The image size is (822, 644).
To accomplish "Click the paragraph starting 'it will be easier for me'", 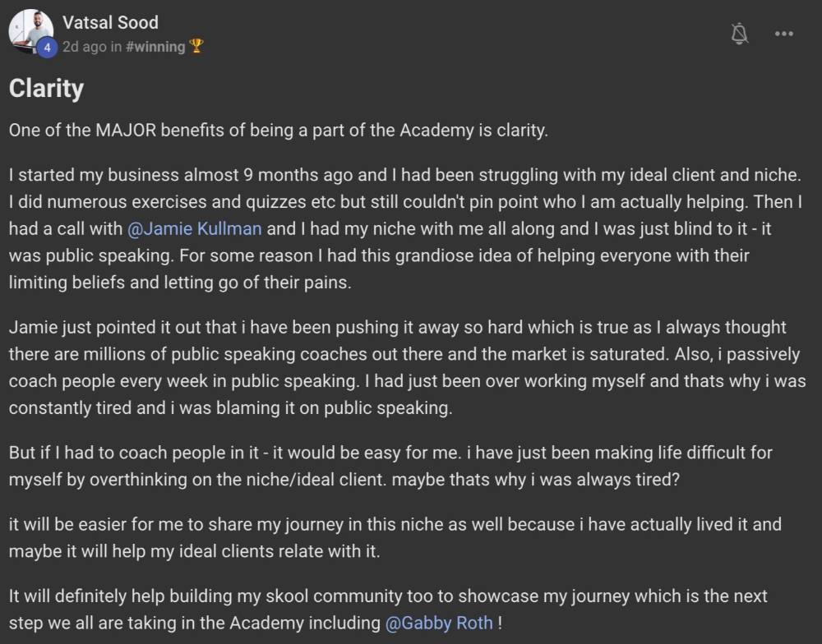I will [x=395, y=537].
